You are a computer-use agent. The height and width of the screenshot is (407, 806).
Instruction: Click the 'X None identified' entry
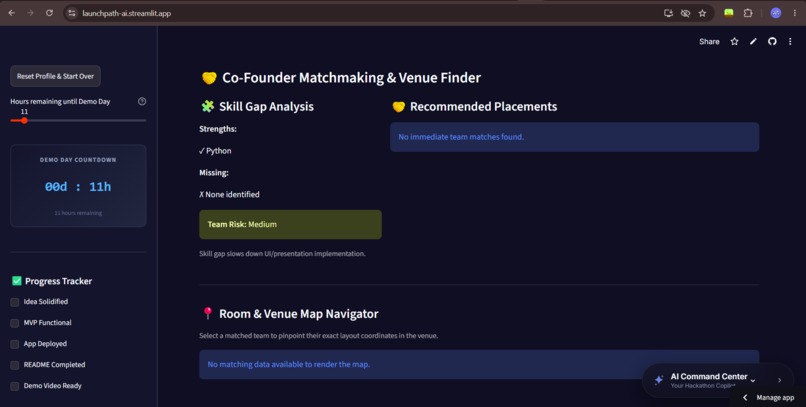(x=229, y=194)
